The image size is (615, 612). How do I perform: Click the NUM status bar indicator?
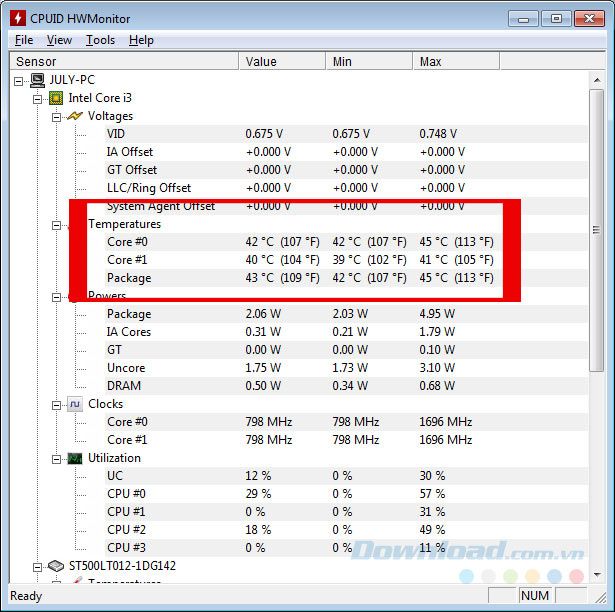coord(535,596)
